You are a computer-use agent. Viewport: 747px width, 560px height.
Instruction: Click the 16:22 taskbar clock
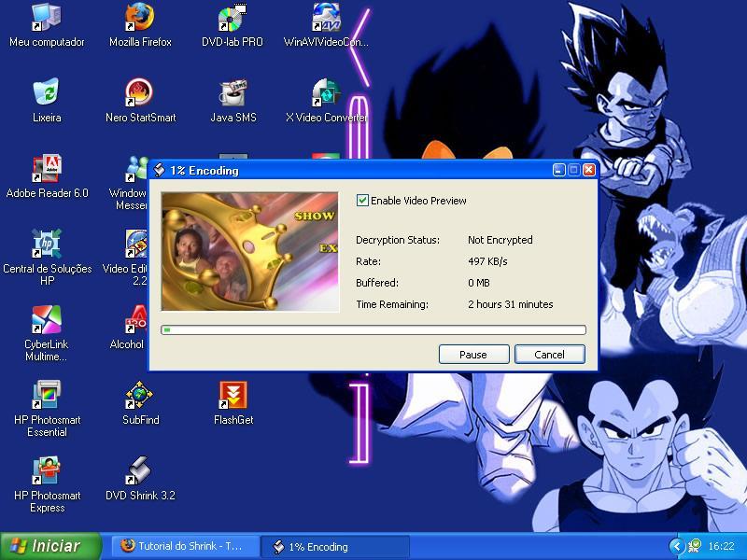point(721,546)
